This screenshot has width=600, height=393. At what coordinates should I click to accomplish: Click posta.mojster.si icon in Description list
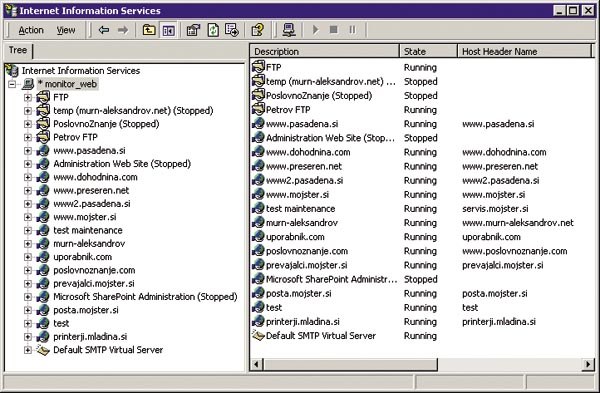click(x=258, y=293)
